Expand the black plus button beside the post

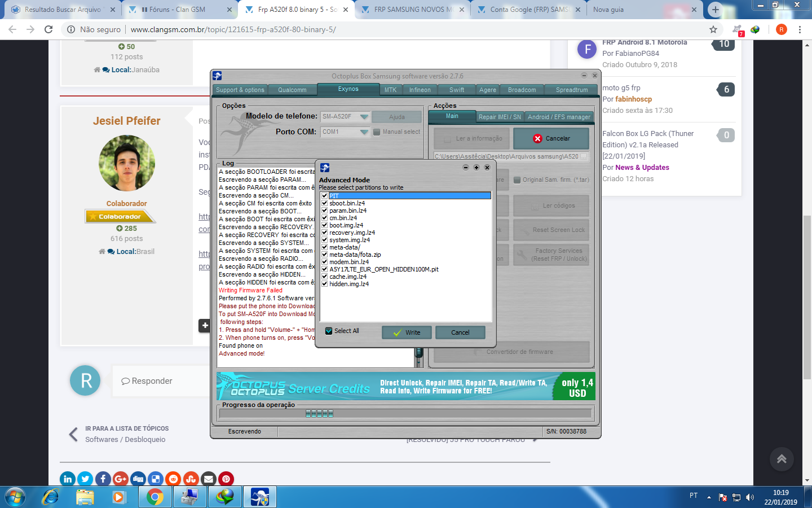pyautogui.click(x=205, y=326)
